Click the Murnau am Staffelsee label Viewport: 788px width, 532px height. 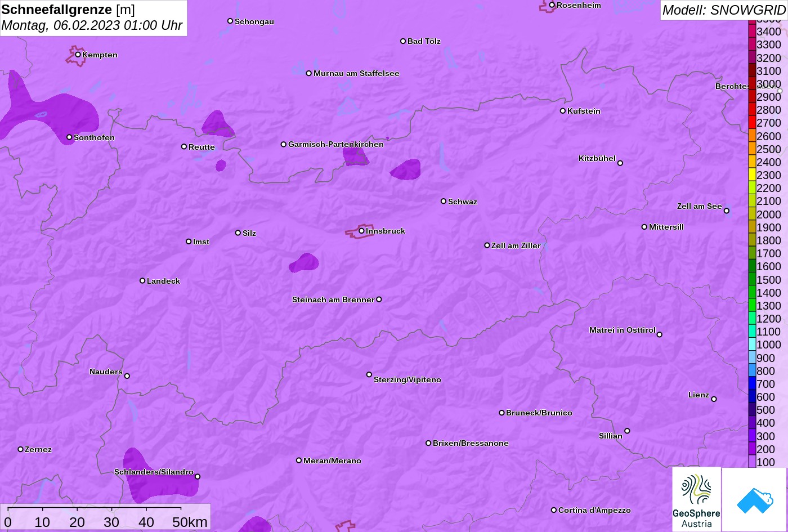pos(356,73)
